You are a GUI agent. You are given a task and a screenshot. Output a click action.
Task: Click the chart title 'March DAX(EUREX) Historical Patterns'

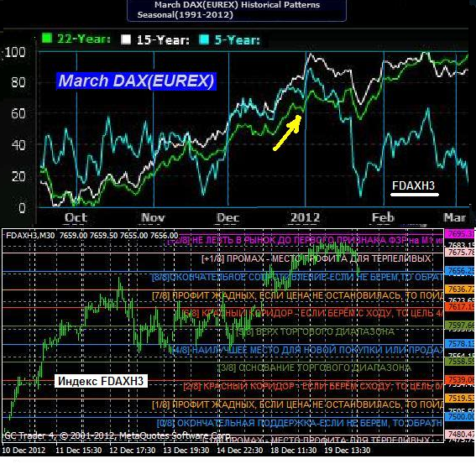(237, 5)
